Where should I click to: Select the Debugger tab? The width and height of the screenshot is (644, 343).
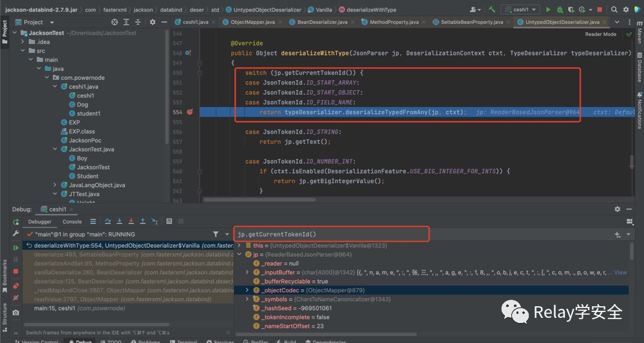point(40,222)
